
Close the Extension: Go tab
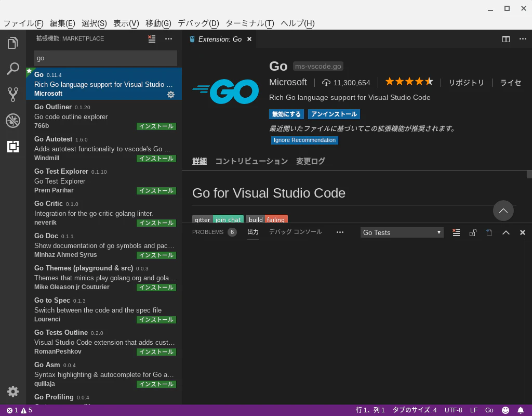click(249, 39)
